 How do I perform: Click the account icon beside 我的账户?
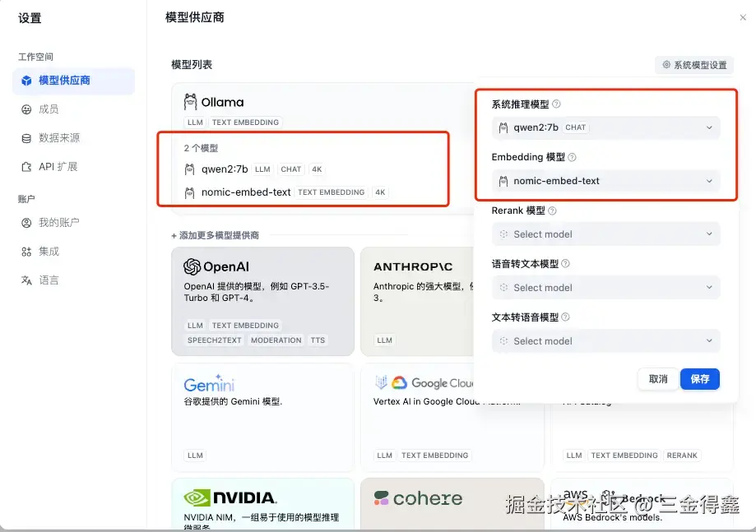pos(26,223)
